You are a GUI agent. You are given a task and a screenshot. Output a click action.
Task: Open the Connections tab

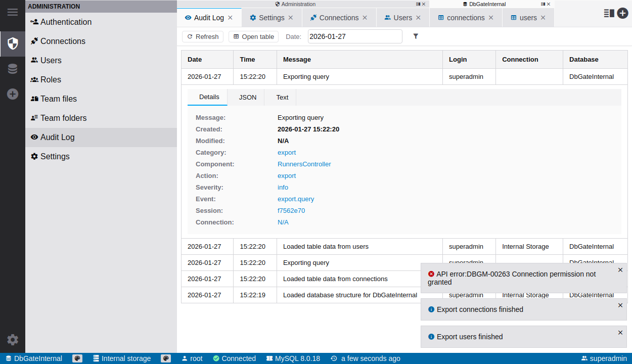[334, 18]
